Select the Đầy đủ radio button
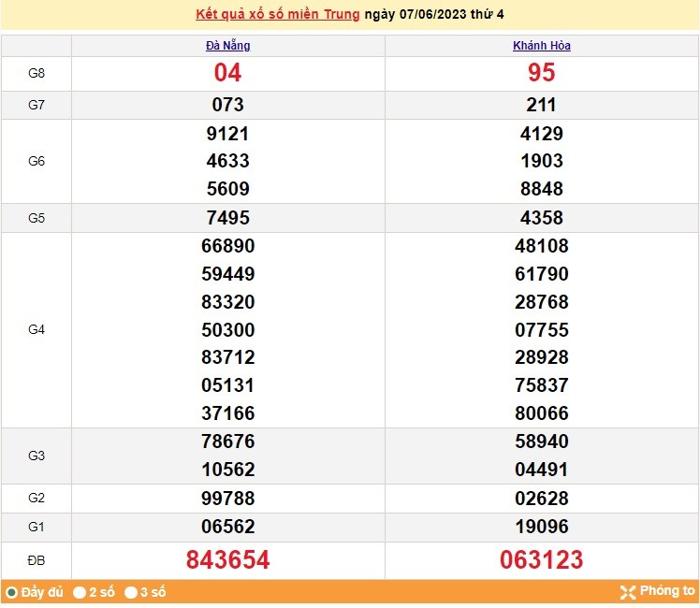 pyautogui.click(x=11, y=592)
